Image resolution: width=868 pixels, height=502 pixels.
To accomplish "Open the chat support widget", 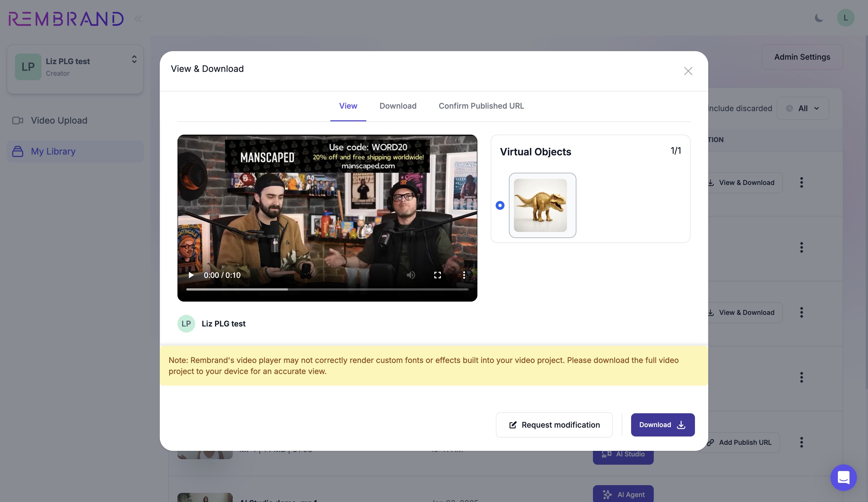I will tap(843, 478).
